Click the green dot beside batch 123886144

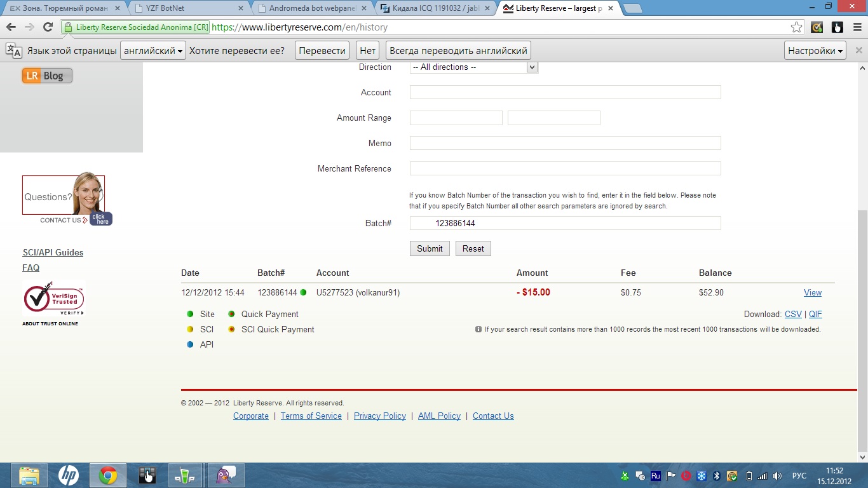[x=303, y=292]
